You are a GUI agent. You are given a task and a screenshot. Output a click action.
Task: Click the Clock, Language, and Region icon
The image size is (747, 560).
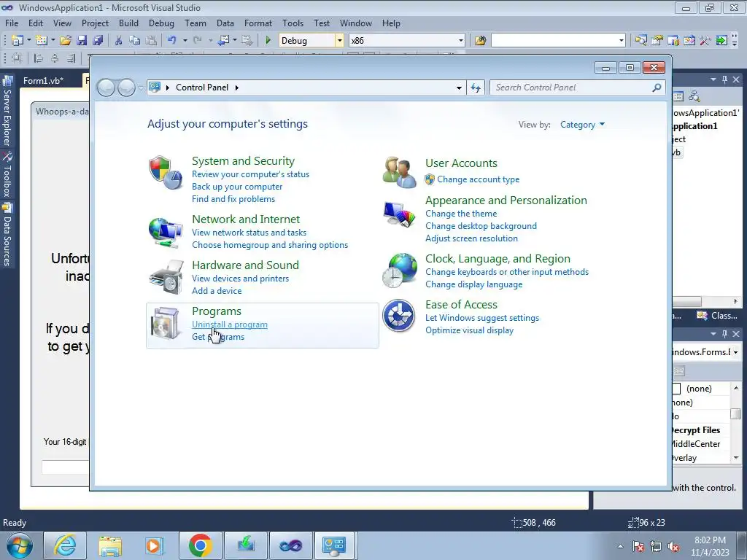(x=399, y=271)
